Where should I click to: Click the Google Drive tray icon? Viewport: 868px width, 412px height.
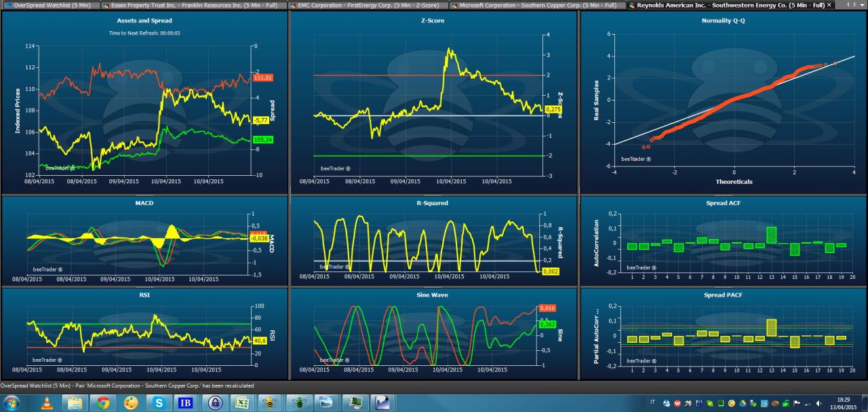pyautogui.click(x=743, y=403)
